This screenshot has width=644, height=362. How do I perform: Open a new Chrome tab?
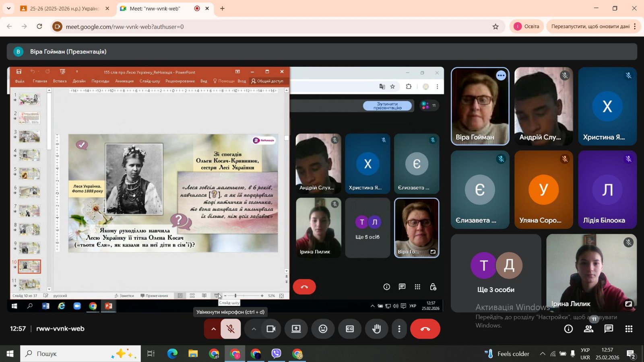[222, 8]
